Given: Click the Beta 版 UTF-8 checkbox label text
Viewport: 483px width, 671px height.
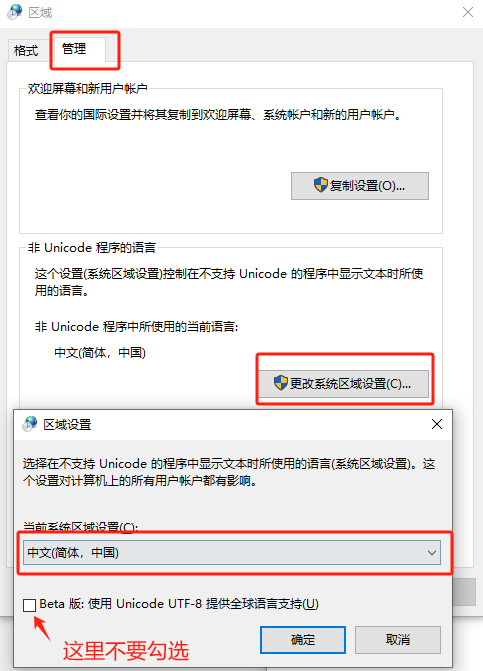Looking at the screenshot, I should tap(179, 604).
